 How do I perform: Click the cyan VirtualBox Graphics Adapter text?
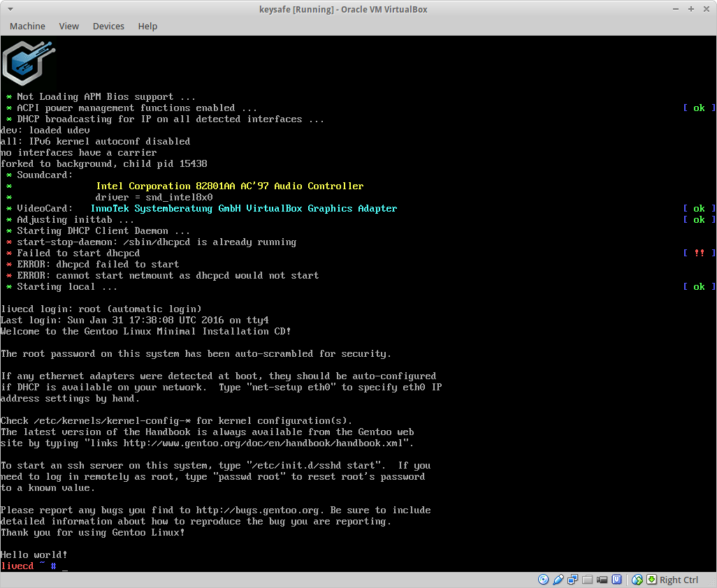(244, 208)
